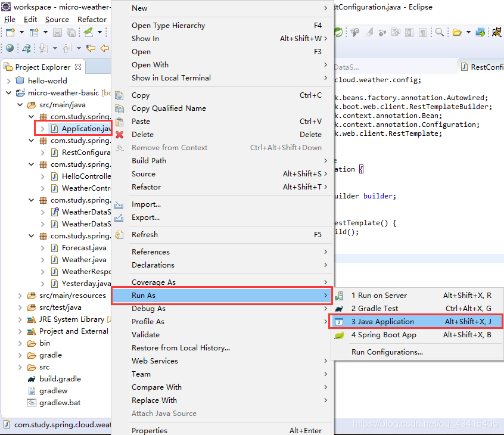Choose 2 Gradle Test
The width and height of the screenshot is (504, 435).
pos(417,309)
